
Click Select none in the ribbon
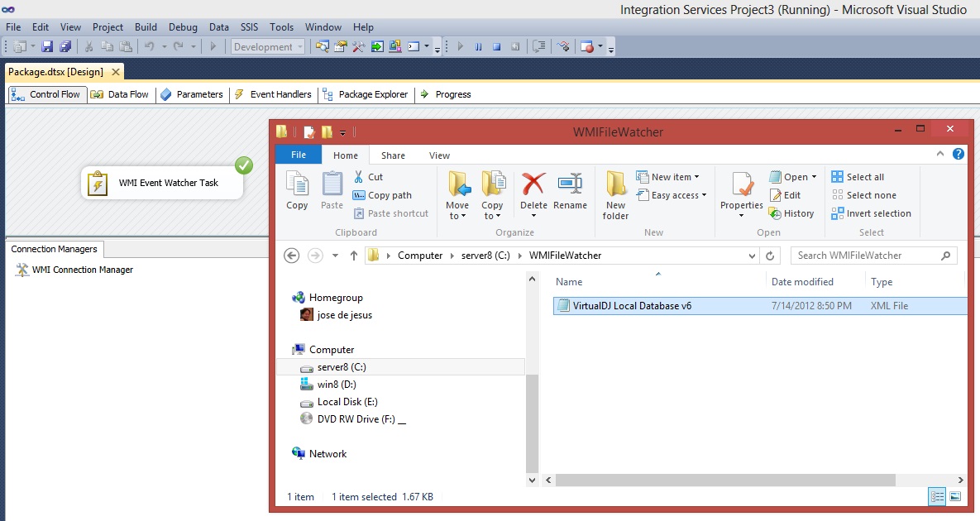[863, 195]
